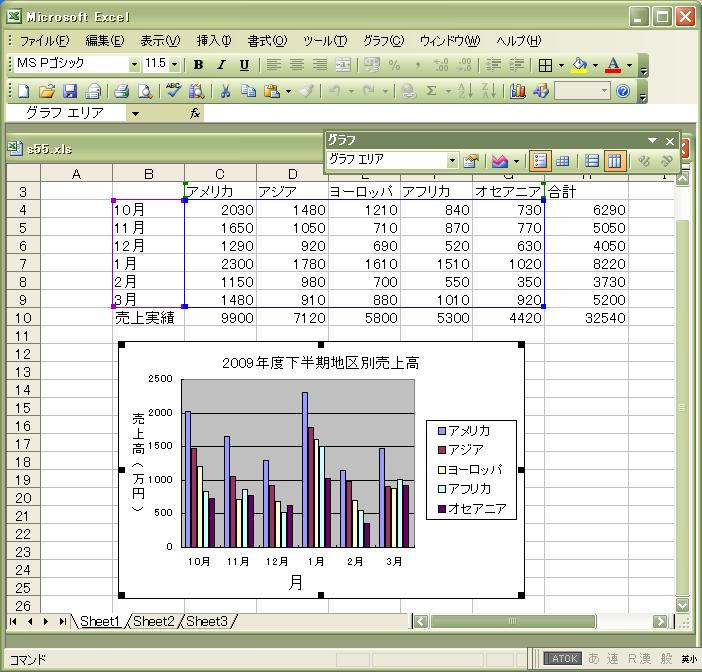Toggle bold formatting
Viewport: 702px width, 672px height.
198,65
